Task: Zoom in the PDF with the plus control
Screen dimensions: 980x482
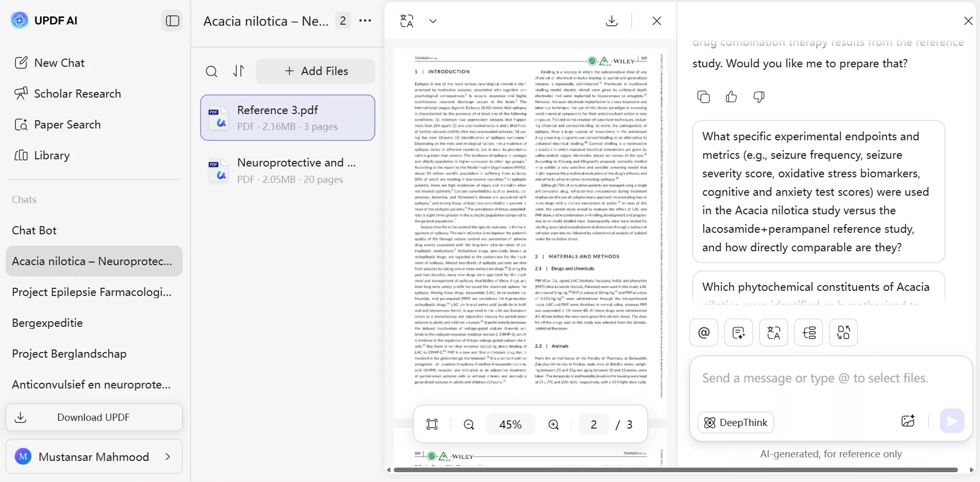Action: click(x=553, y=424)
